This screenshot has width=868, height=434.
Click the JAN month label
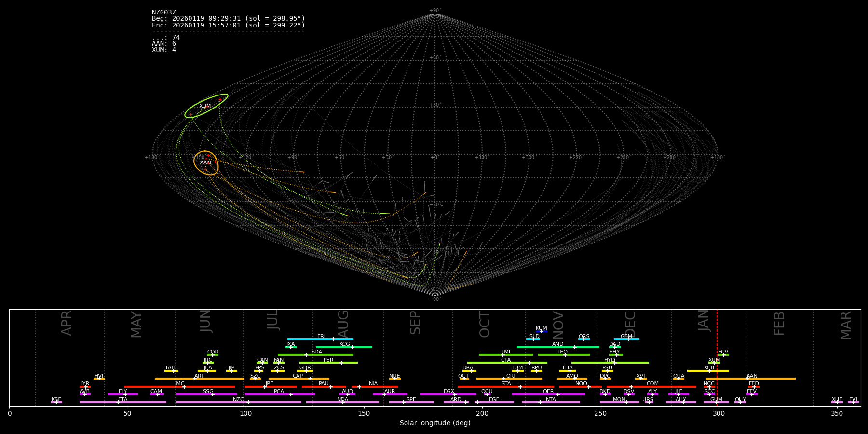click(x=704, y=321)
